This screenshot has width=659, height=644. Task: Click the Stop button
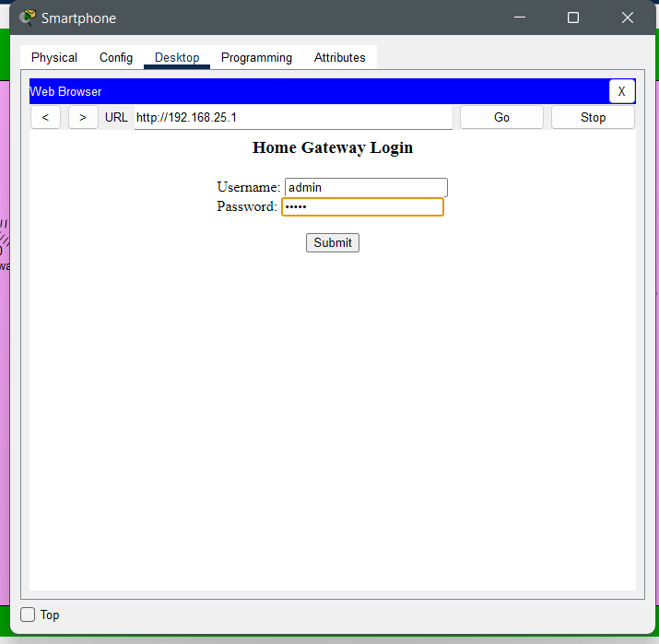coord(593,117)
